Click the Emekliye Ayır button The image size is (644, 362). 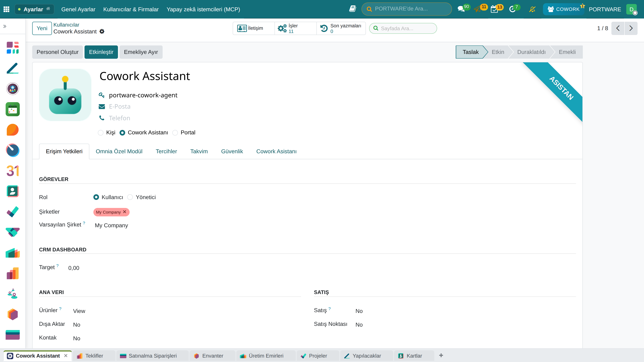click(x=141, y=52)
